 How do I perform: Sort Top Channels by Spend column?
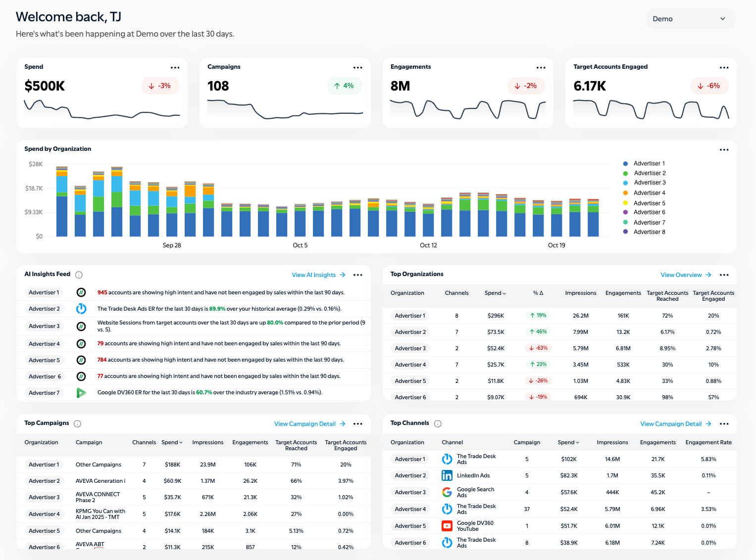pyautogui.click(x=568, y=442)
